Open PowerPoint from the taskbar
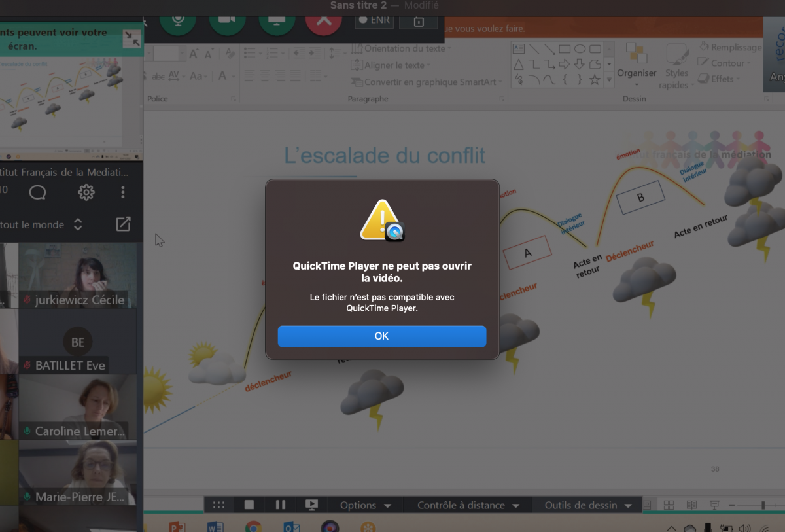Viewport: 785px width, 532px height. click(x=177, y=526)
